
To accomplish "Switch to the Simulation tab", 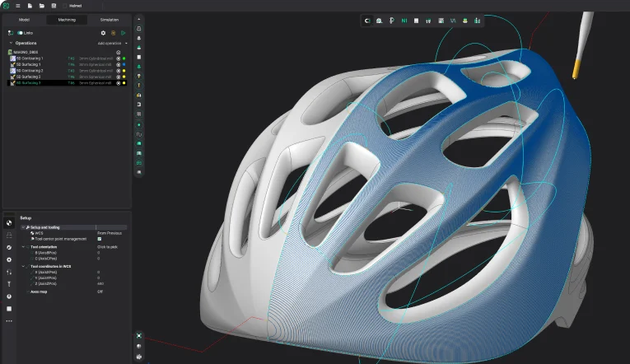I will [109, 19].
